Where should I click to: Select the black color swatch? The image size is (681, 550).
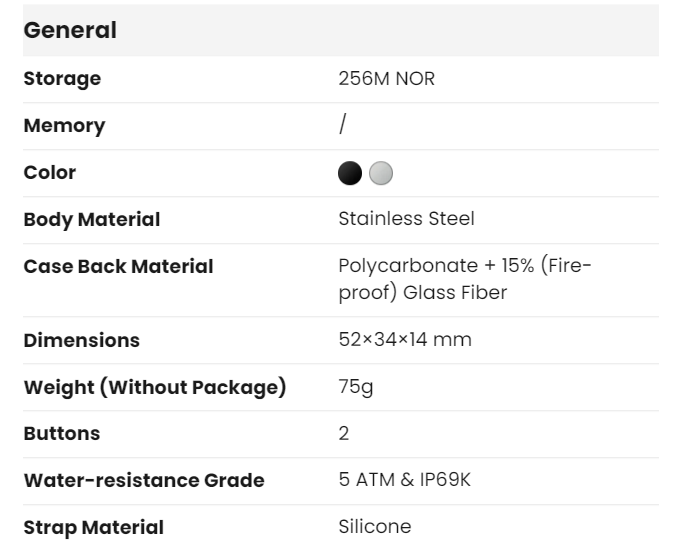pos(350,173)
